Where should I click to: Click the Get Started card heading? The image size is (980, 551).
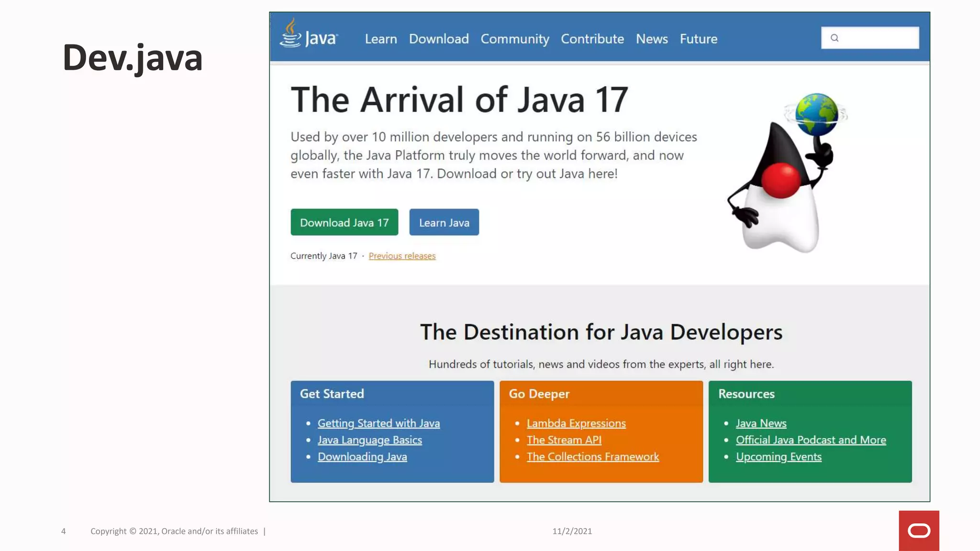(332, 394)
